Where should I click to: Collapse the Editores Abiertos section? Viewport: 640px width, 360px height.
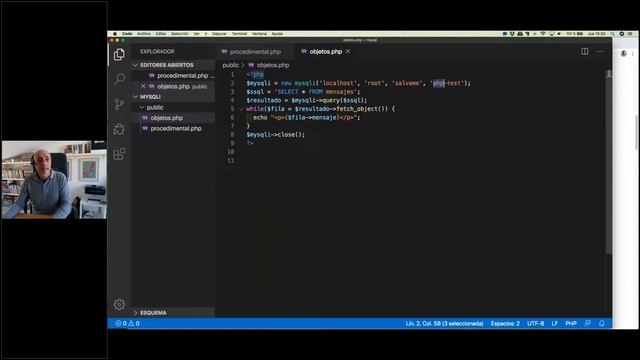click(x=173, y=65)
